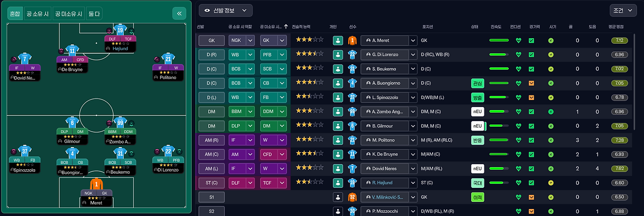Select Gilmour's shirt 6 on the pitch

pos(72,122)
